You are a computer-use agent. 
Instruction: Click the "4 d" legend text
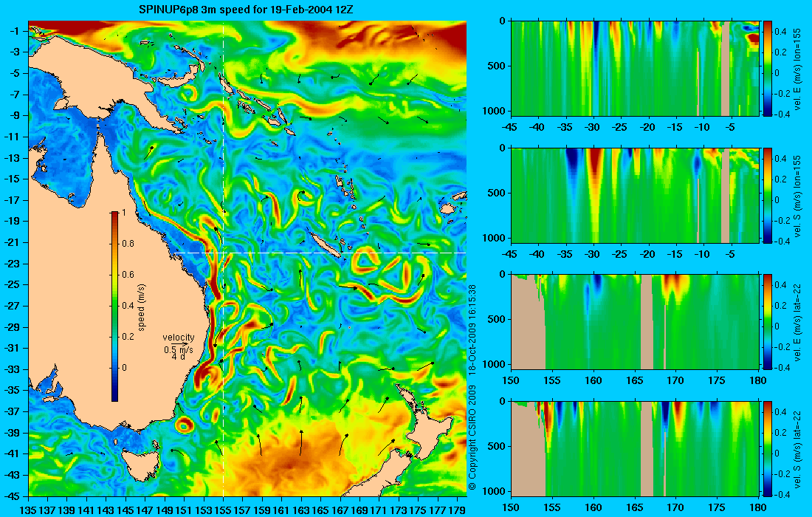point(178,357)
